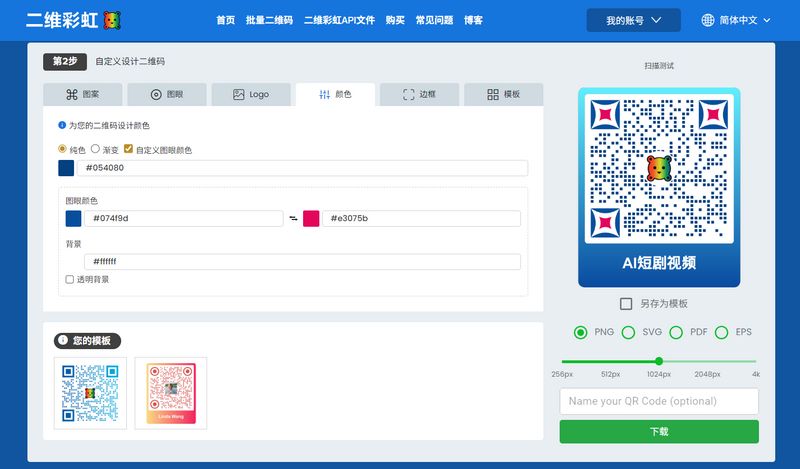Open the 简体中文 language selector
The image size is (800, 469).
(x=738, y=20)
